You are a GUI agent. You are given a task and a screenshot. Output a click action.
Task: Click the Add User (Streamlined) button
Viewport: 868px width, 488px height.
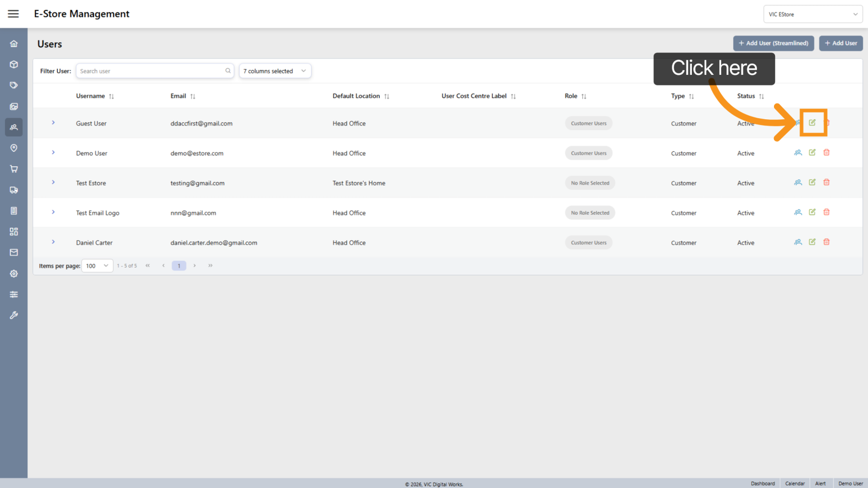[773, 43]
